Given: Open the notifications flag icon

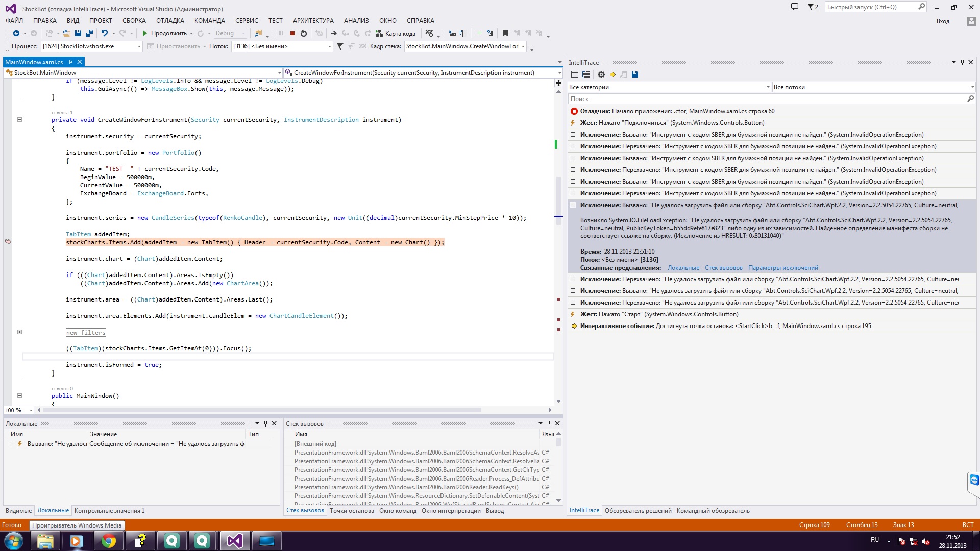Looking at the screenshot, I should coord(813,7).
